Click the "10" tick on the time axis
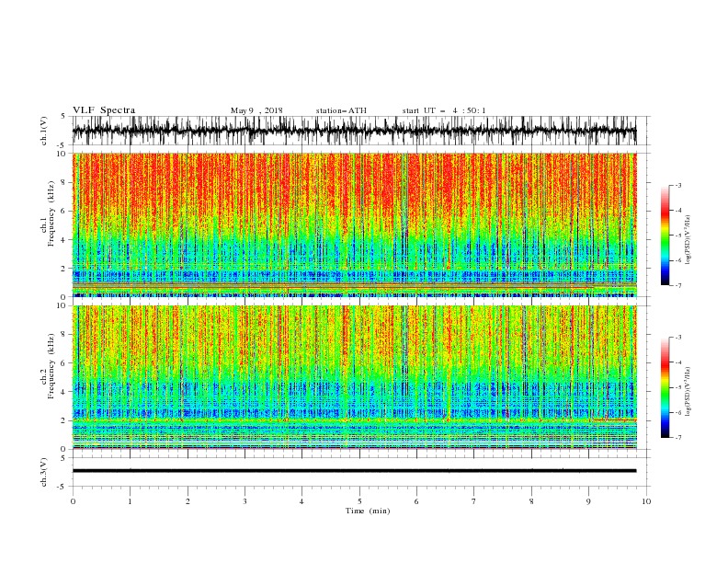The height and width of the screenshot is (563, 728). point(646,501)
